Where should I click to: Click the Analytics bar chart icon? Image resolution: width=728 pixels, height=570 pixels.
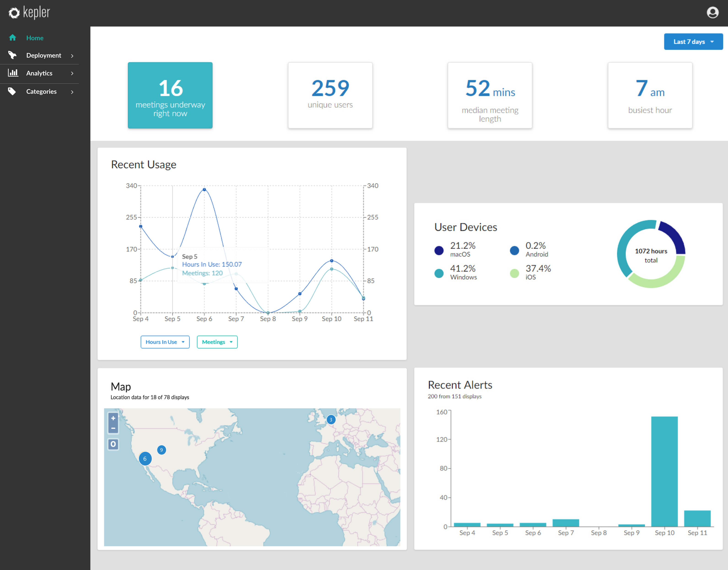[x=13, y=73]
